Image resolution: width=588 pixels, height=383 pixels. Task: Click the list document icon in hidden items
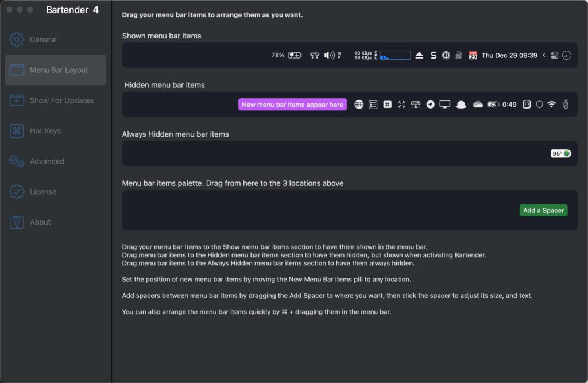click(373, 105)
